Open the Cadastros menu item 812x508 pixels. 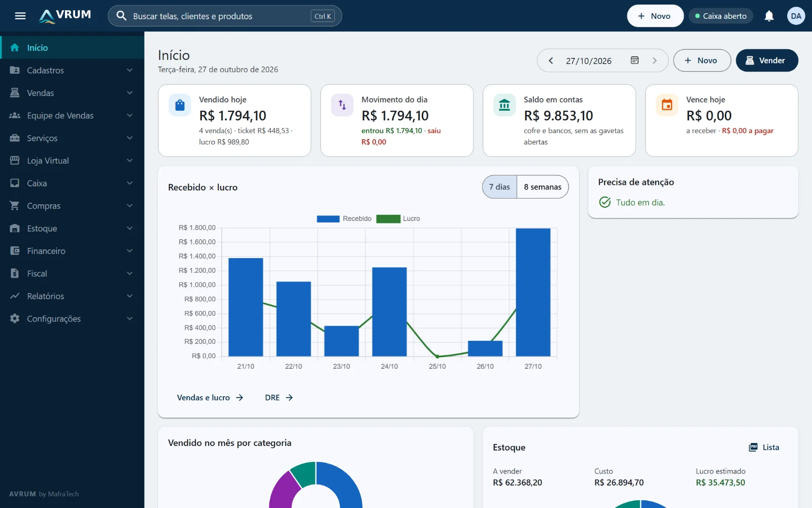72,70
